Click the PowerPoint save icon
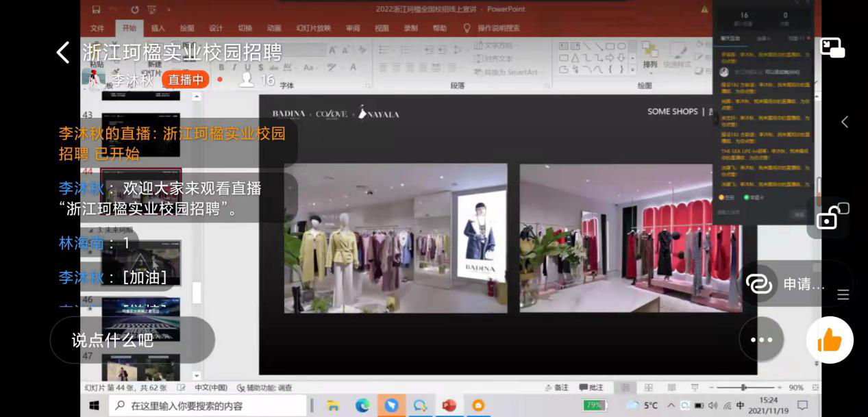This screenshot has height=417, width=868. click(96, 10)
